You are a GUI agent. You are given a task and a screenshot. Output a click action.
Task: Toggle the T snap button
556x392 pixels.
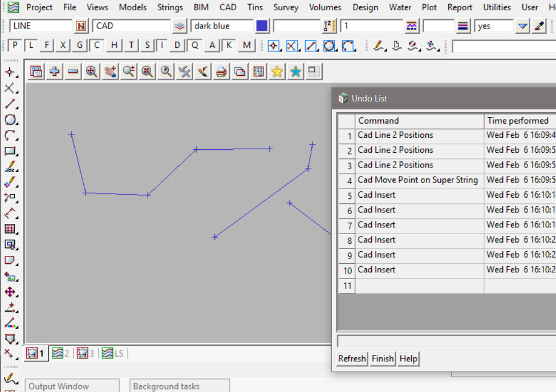131,46
